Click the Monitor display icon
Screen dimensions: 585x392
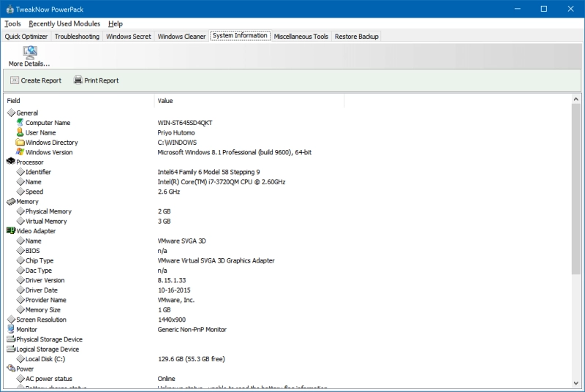click(11, 329)
